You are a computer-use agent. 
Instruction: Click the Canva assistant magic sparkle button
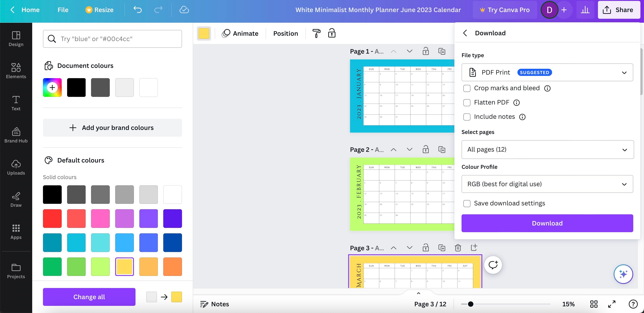(623, 274)
